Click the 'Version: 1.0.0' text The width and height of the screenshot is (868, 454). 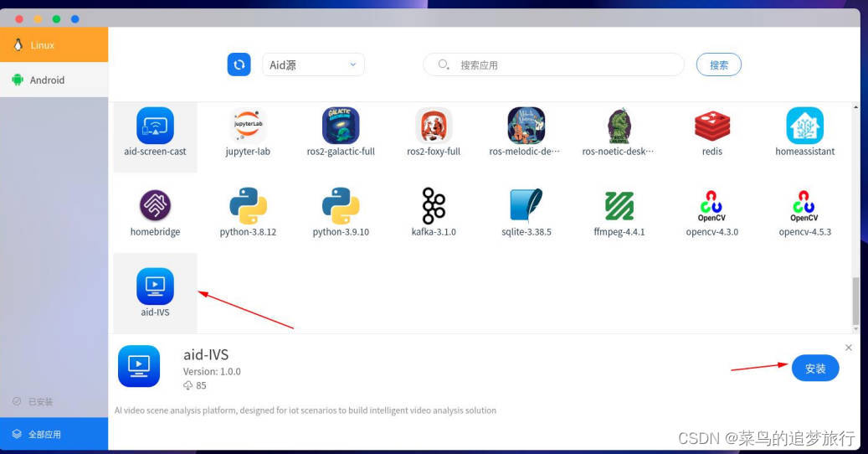[212, 372]
